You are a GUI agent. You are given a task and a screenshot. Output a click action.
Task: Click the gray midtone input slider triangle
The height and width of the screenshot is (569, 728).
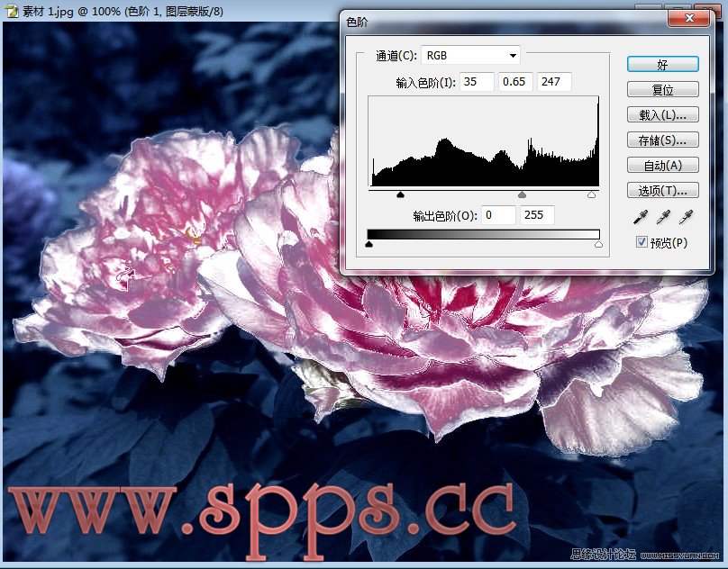point(522,194)
